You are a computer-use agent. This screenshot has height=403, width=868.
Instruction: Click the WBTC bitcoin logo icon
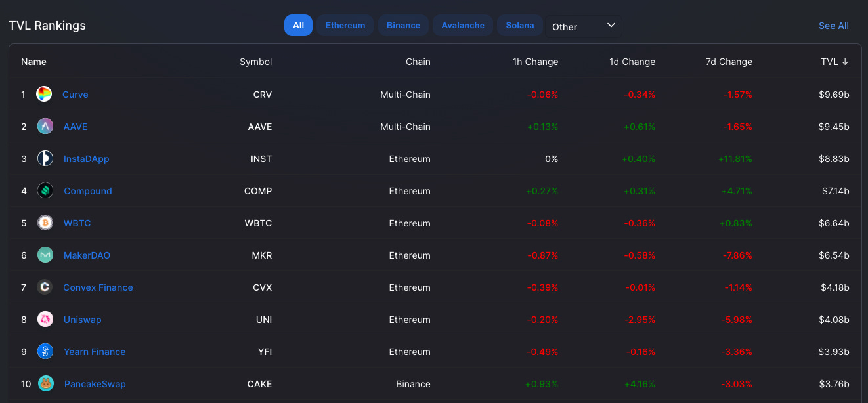click(45, 223)
